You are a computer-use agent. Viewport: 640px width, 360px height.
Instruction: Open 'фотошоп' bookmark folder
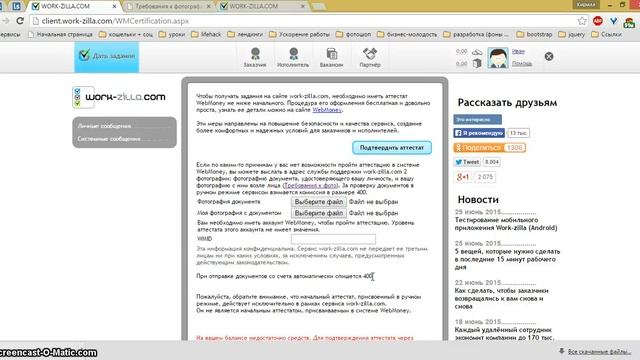pos(353,34)
